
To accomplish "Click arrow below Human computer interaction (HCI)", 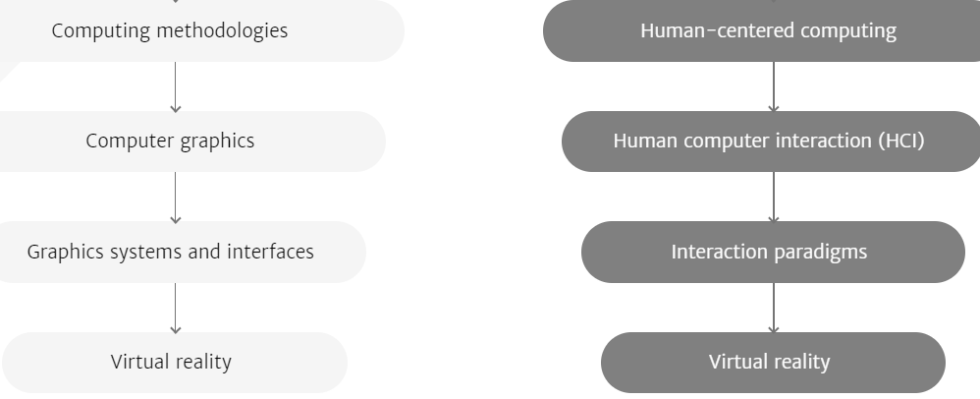I will click(774, 198).
